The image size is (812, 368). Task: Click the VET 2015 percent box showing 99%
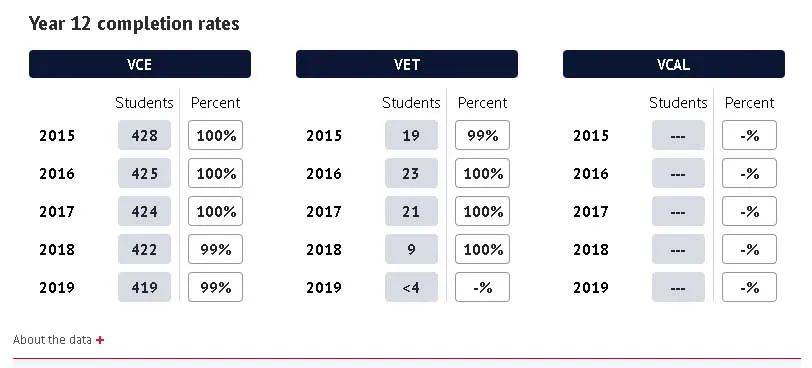pos(482,135)
